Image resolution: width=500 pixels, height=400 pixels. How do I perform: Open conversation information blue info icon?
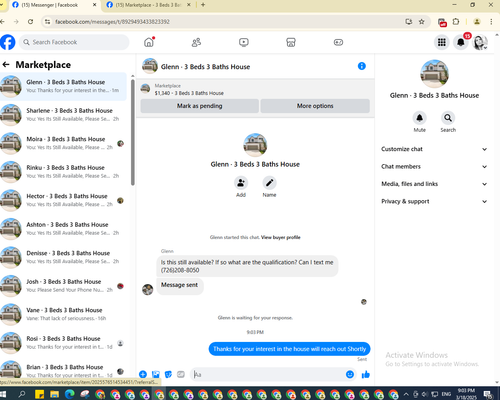pos(362,66)
